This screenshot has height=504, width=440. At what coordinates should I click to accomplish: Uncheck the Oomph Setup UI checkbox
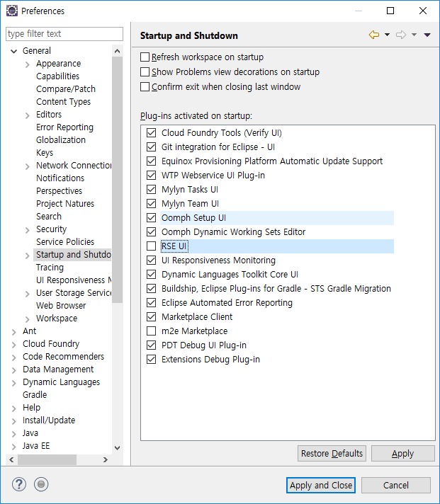(151, 217)
